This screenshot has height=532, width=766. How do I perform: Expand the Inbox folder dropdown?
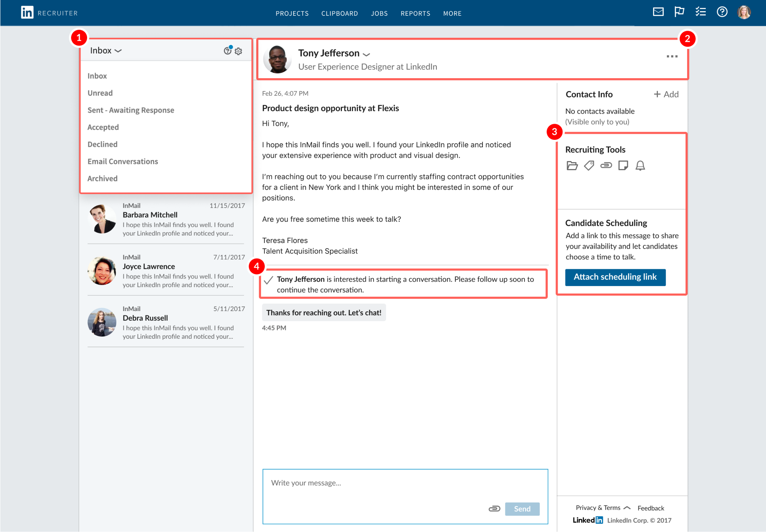coord(106,50)
